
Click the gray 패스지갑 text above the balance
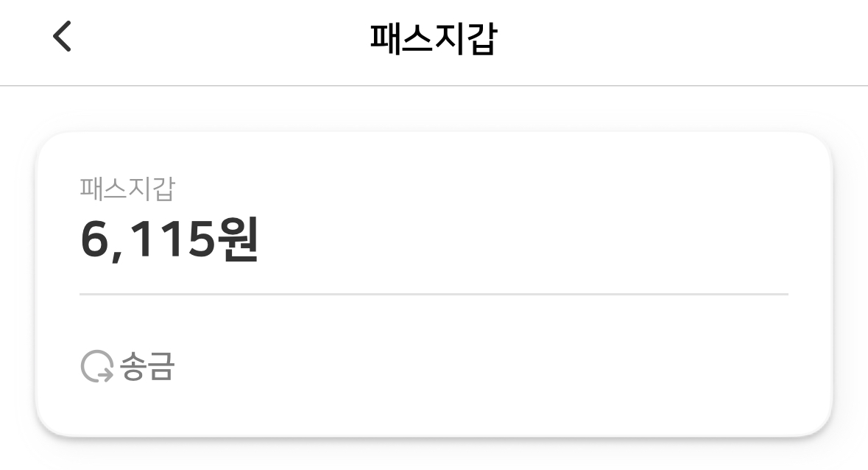127,189
